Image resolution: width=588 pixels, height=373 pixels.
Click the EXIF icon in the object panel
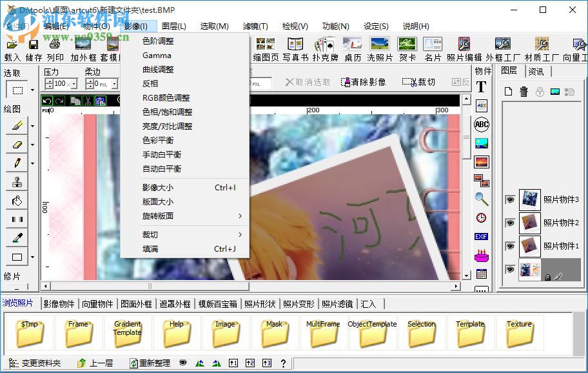point(482,237)
